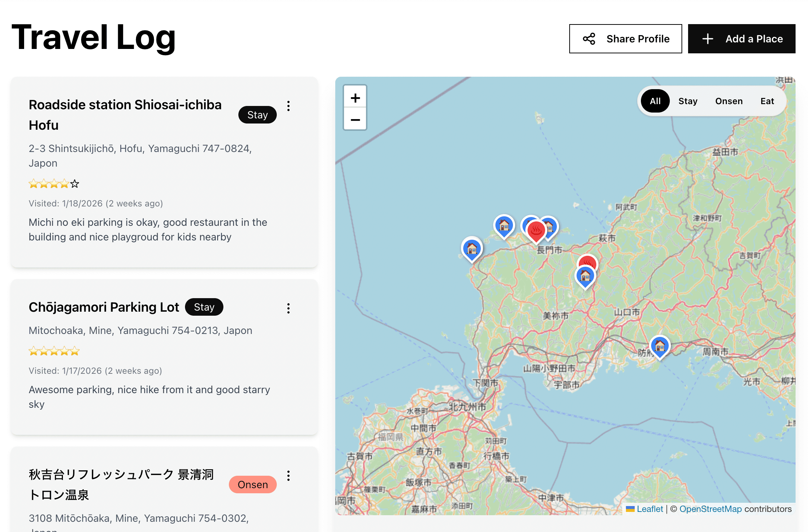The width and height of the screenshot is (808, 532).
Task: Click the zoom out control on the map
Action: click(355, 119)
